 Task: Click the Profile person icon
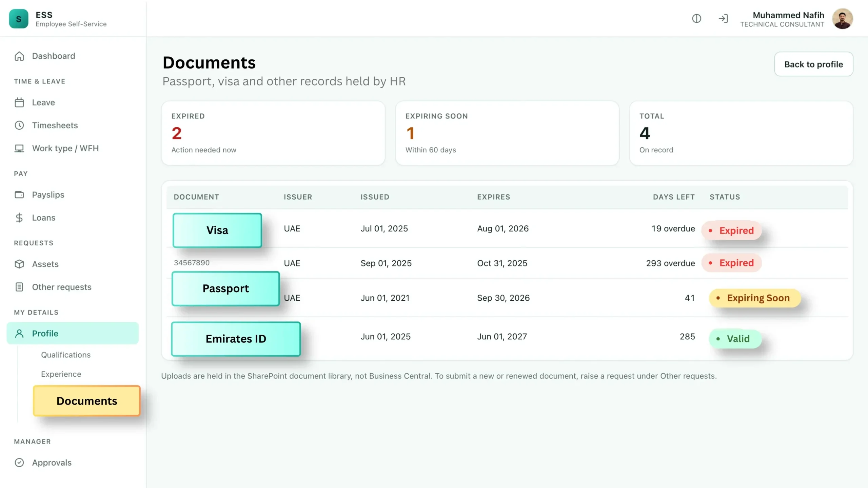point(19,334)
